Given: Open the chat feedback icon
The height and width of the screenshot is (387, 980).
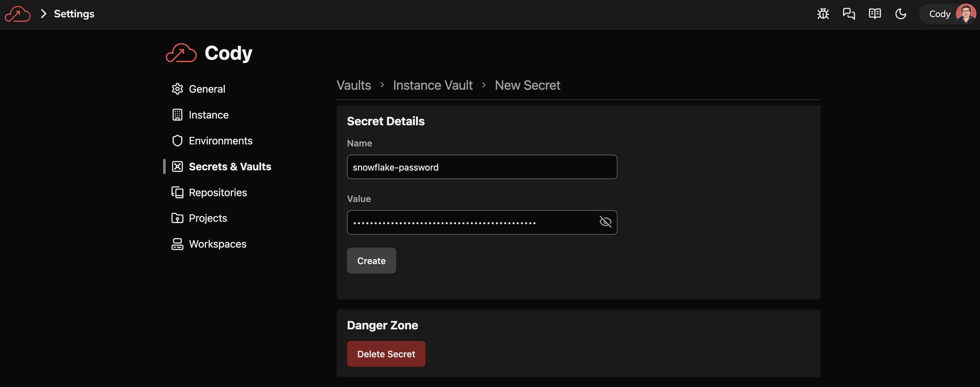Looking at the screenshot, I should click(x=849, y=14).
